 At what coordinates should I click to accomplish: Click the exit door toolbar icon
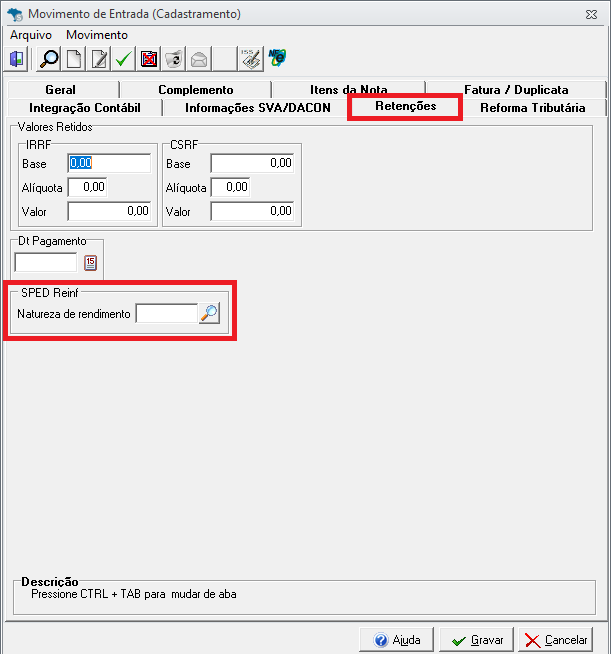(x=17, y=59)
